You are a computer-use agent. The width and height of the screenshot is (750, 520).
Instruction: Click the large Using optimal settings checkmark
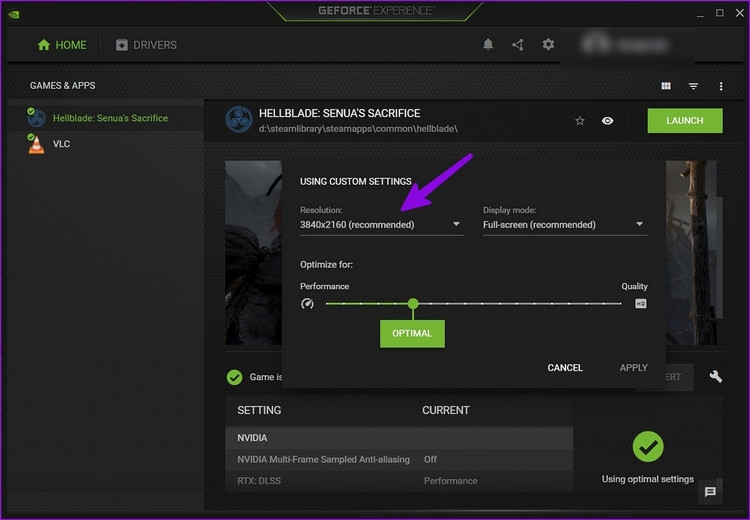pos(648,446)
